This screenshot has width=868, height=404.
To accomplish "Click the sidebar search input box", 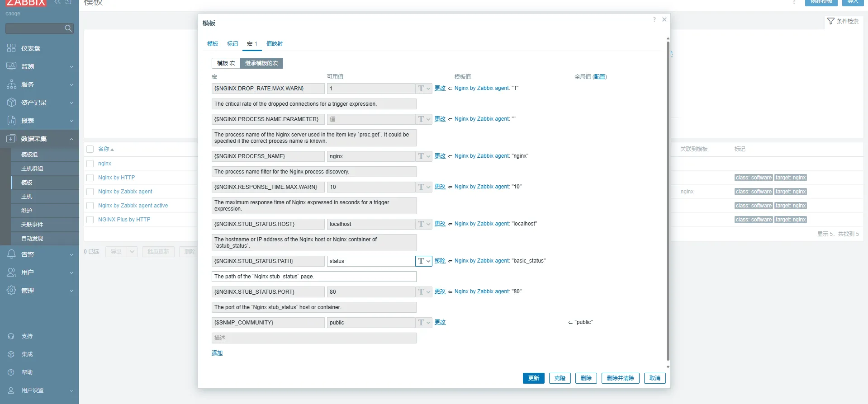I will (35, 28).
